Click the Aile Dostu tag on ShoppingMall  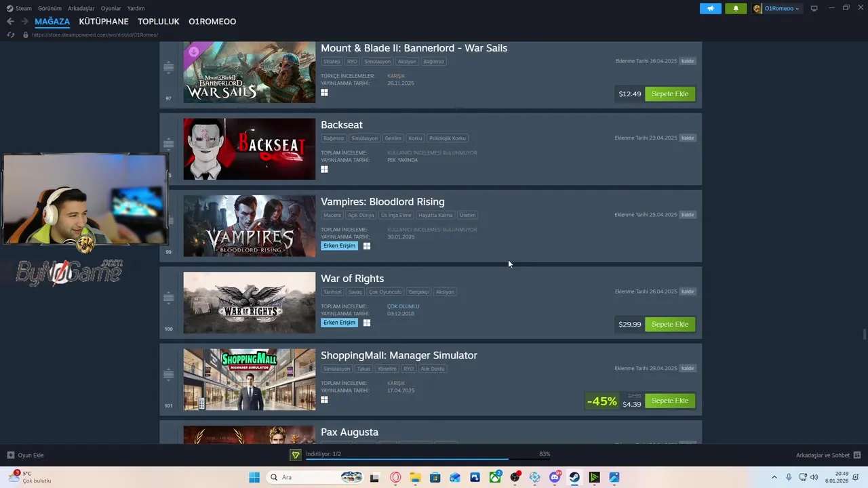(433, 369)
